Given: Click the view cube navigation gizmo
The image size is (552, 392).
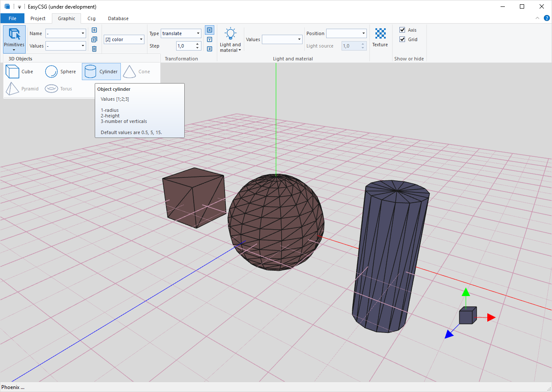Looking at the screenshot, I should pyautogui.click(x=468, y=316).
